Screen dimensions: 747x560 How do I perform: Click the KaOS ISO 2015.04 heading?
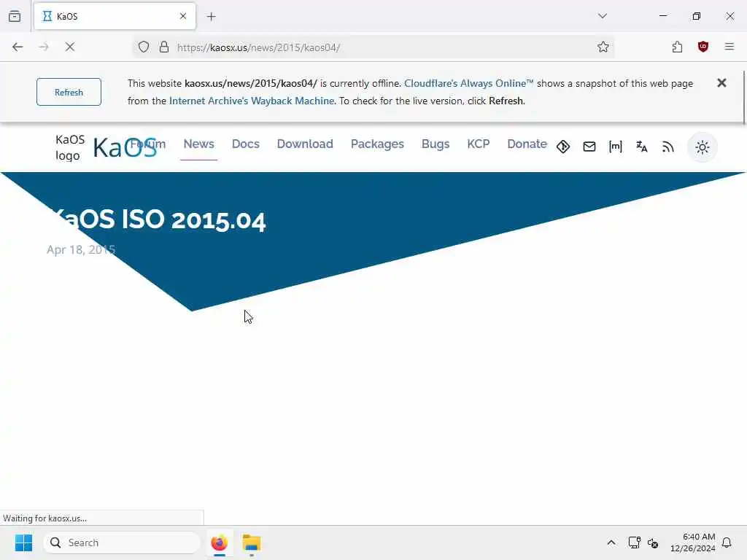pyautogui.click(x=158, y=220)
